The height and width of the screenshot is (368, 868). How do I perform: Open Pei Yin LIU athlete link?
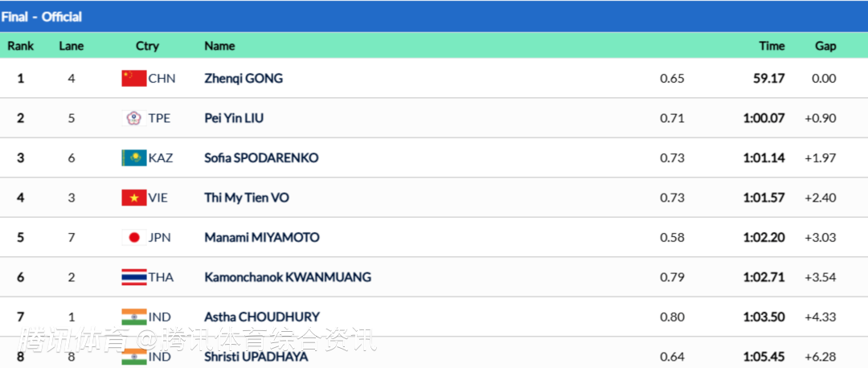coord(234,118)
